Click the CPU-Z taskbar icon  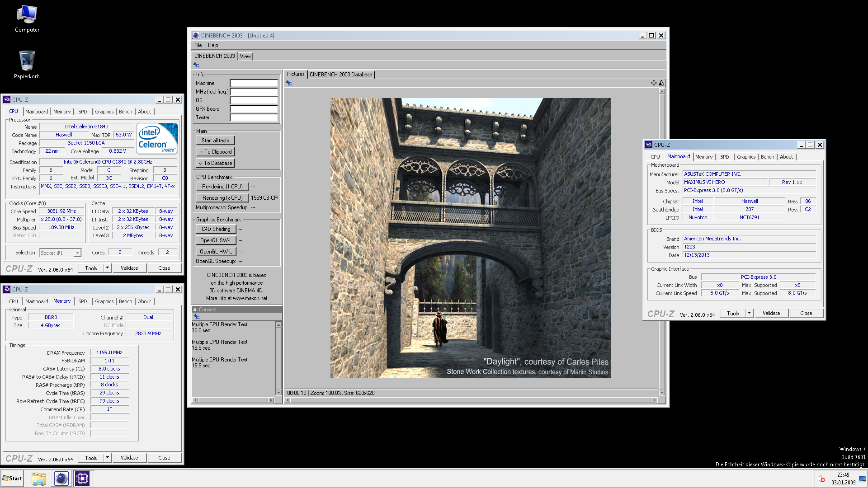pyautogui.click(x=82, y=479)
